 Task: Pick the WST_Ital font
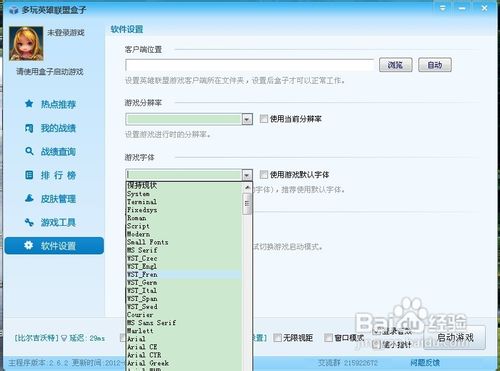point(184,290)
